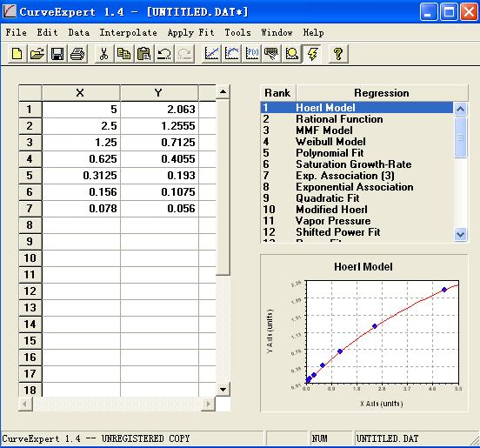Click the data grid vertical scrollbar thumb

coord(223,187)
